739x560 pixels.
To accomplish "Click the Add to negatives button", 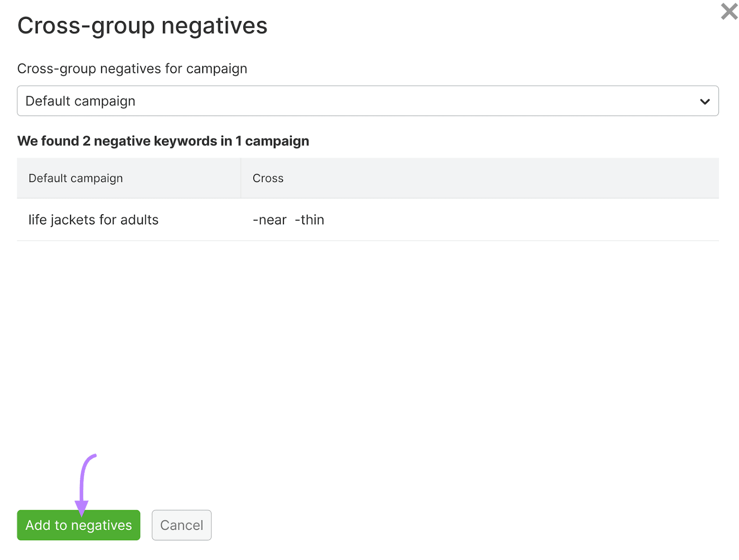I will 79,525.
